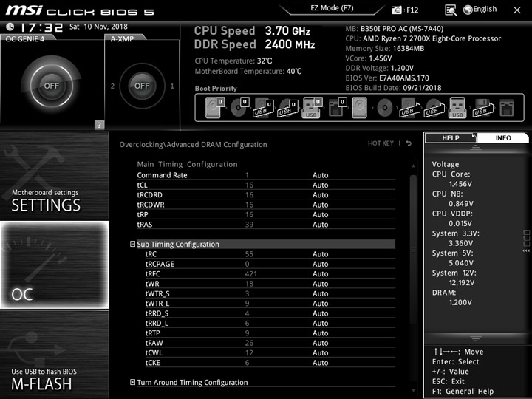Open the tRAS Auto value field
The width and height of the screenshot is (532, 399).
(320, 225)
